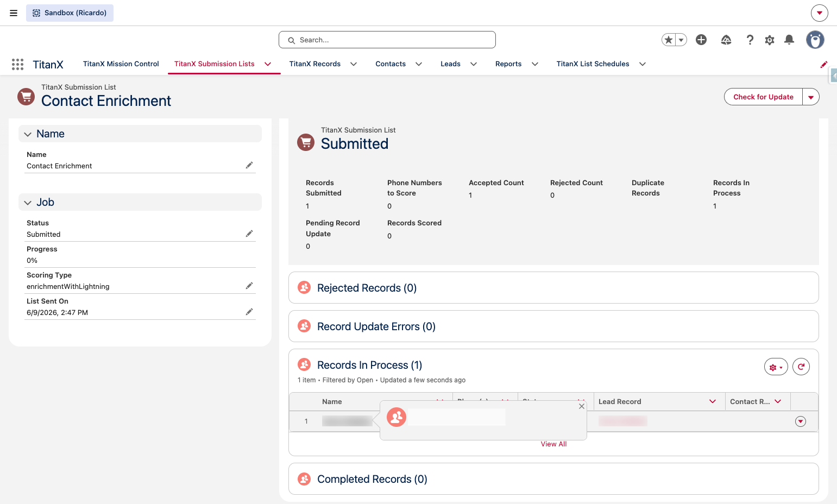
Task: Open TitanX Records tab dropdown chevron
Action: click(354, 64)
